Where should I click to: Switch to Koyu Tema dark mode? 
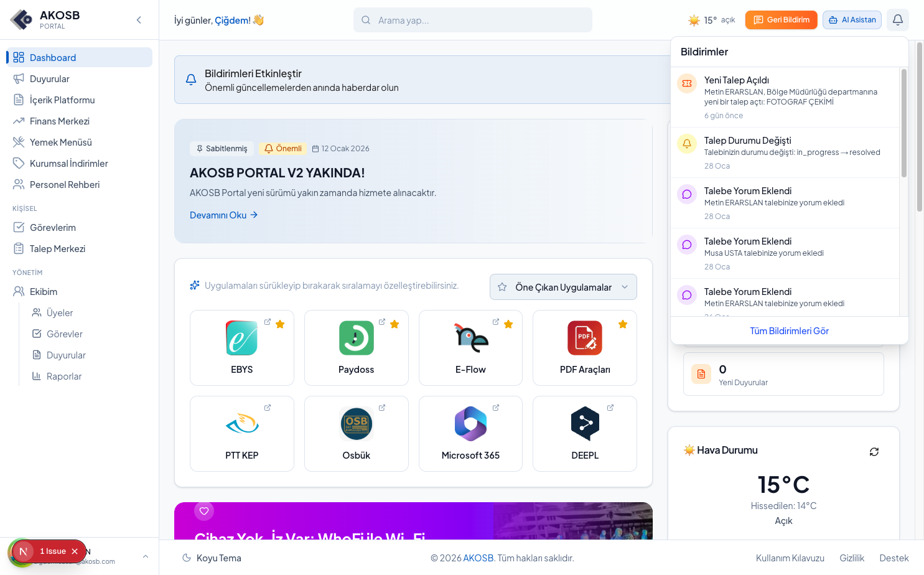pos(212,558)
